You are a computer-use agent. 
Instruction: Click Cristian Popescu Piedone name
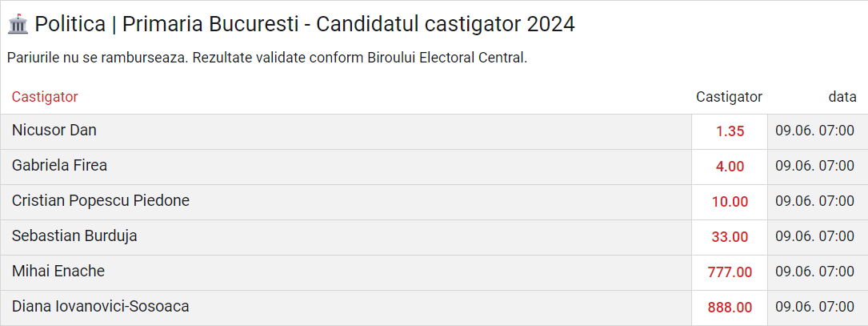click(101, 201)
